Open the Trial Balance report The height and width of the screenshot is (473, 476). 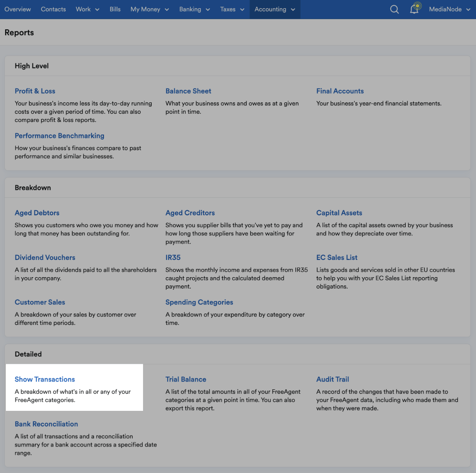click(x=186, y=379)
